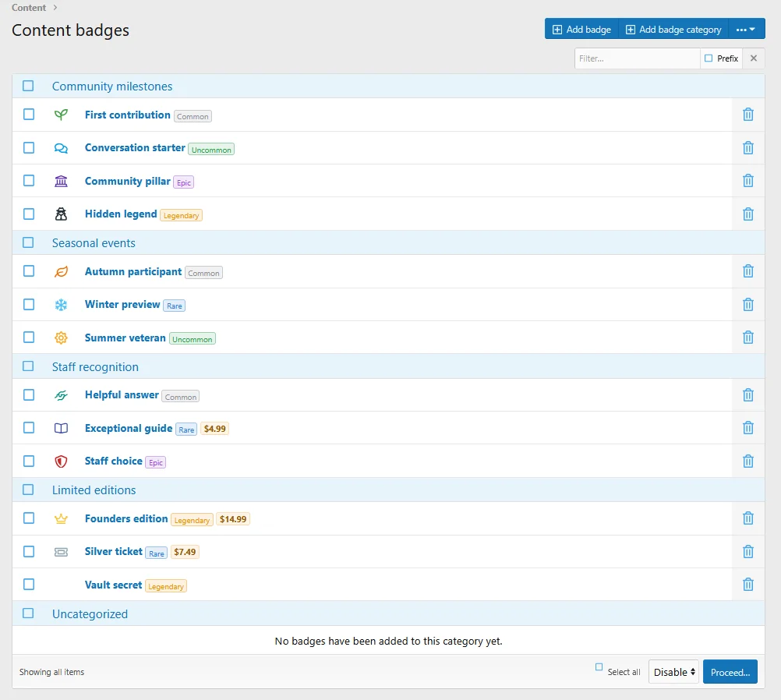Click the handshake icon of Helpful answer
This screenshot has height=700, width=781.
coord(61,395)
